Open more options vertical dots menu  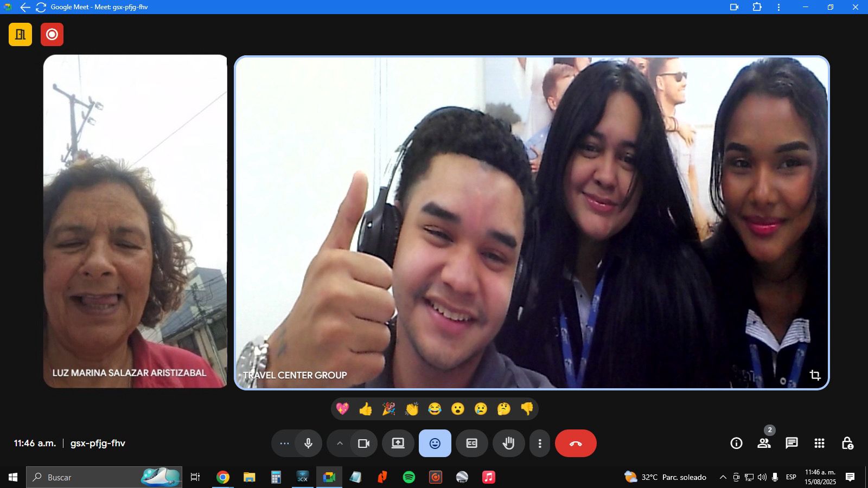tap(539, 444)
